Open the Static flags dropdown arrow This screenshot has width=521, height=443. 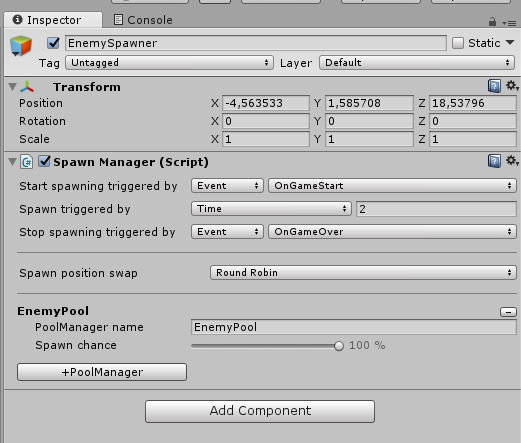click(x=510, y=43)
